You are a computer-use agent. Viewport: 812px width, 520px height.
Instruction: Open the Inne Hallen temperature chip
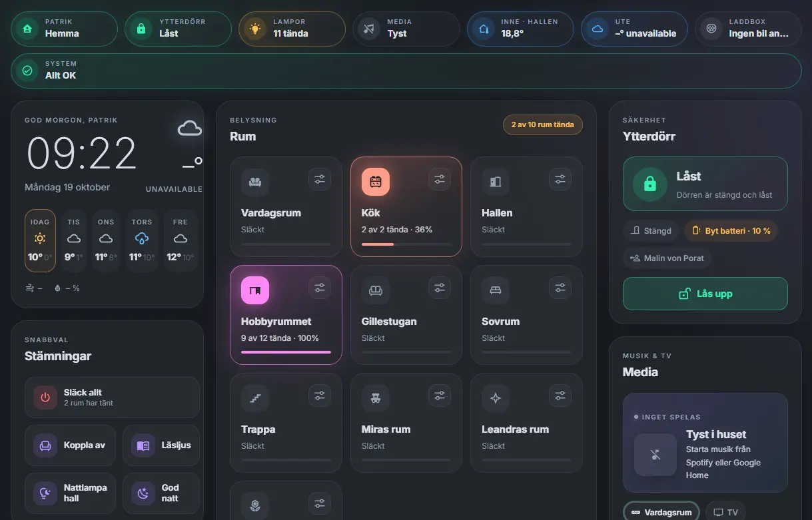click(x=520, y=29)
